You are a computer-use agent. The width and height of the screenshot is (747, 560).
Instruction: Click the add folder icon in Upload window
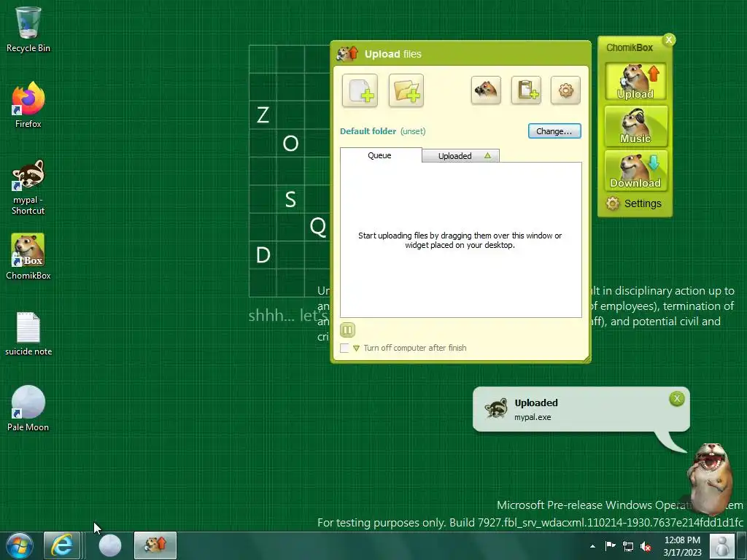click(x=406, y=90)
